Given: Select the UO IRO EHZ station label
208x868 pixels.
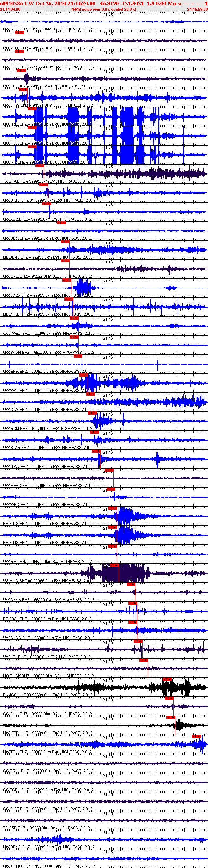Looking at the screenshot, I should pos(47,162).
